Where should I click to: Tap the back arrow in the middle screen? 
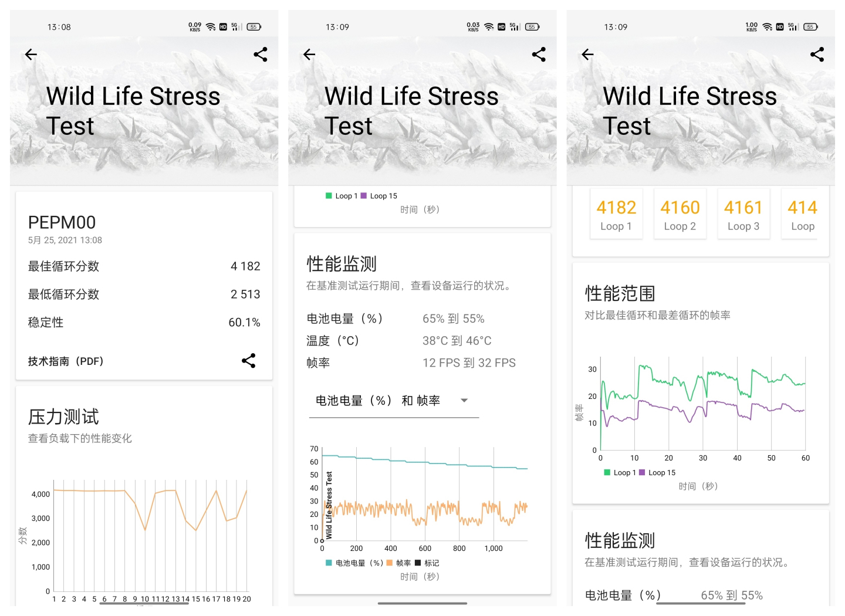309,55
